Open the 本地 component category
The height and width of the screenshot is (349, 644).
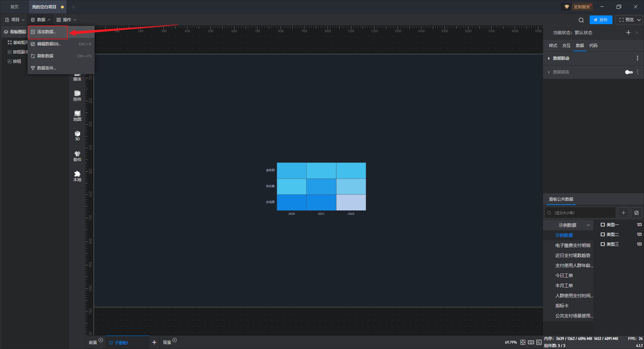pos(77,177)
